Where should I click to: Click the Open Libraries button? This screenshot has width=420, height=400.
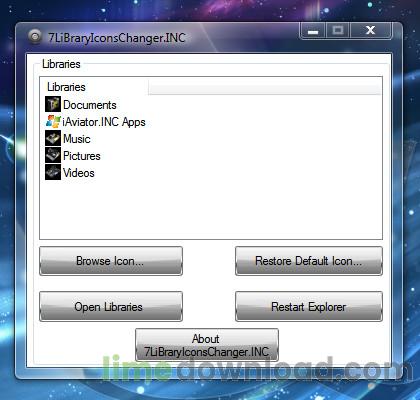pyautogui.click(x=111, y=307)
